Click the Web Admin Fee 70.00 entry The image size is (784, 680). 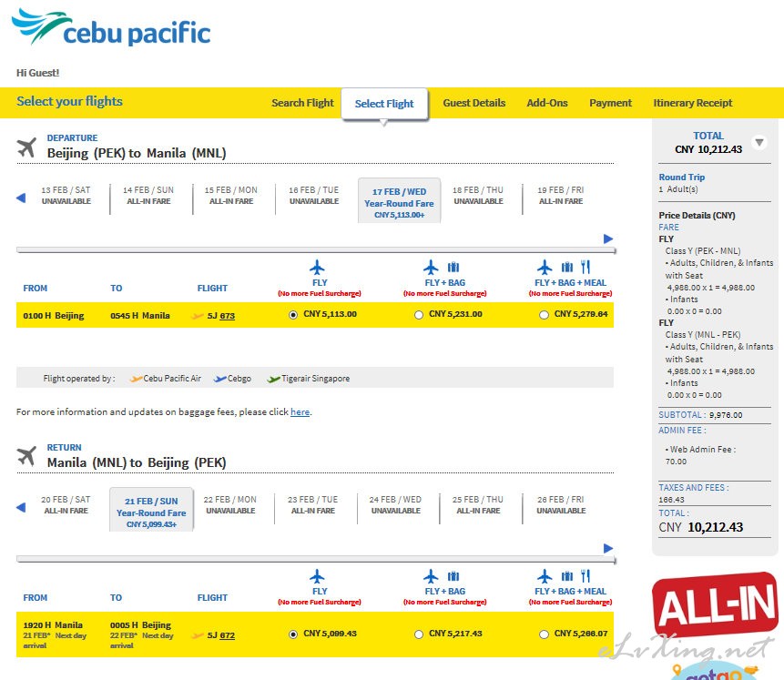[701, 455]
